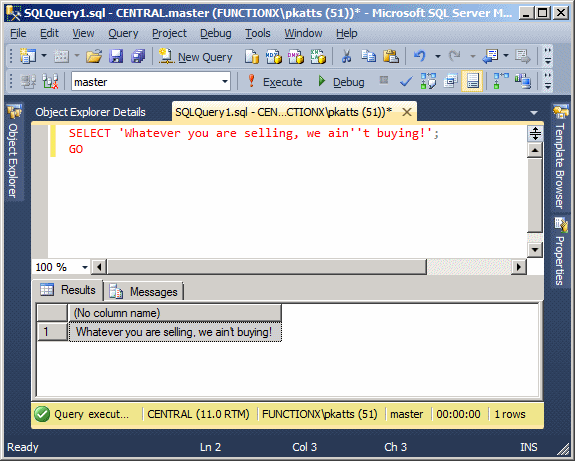575x461 pixels.
Task: Click the Cut scissors icon
Action: coord(346,56)
